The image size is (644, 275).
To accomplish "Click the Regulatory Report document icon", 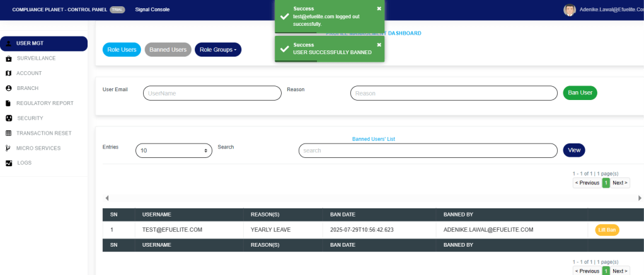I will click(9, 103).
